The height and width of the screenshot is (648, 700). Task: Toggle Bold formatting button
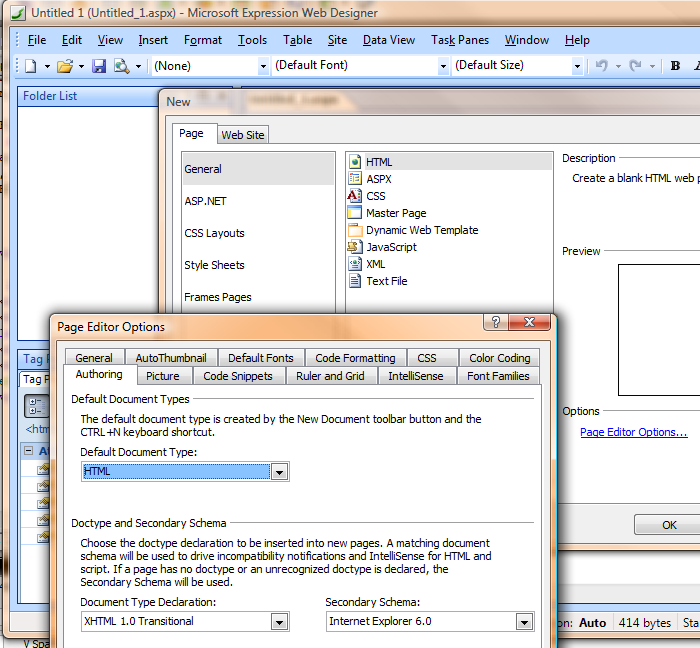coord(675,66)
